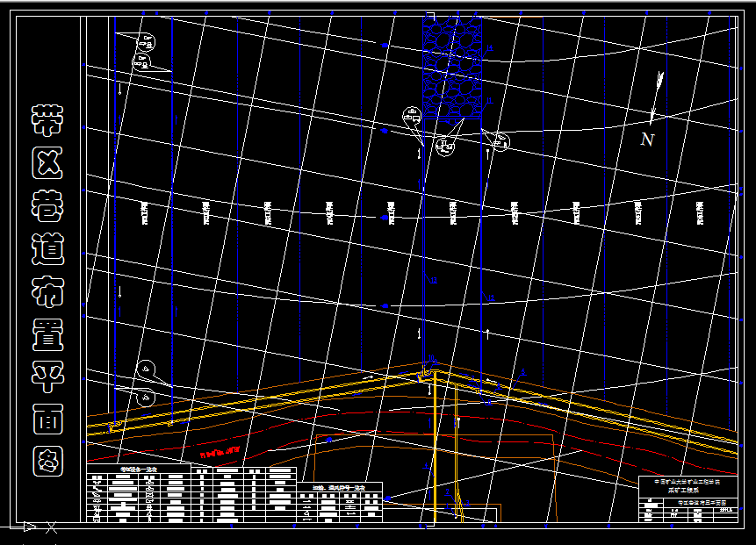Viewport: 756px width, 545px height.
Task: Pick the blue leader label 13
Action: point(434,281)
